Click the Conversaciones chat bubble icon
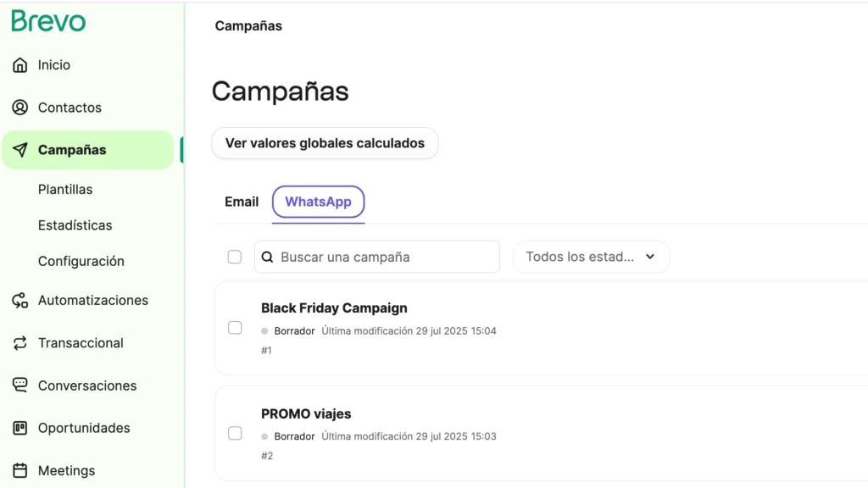Viewport: 868px width, 488px height. click(x=20, y=385)
